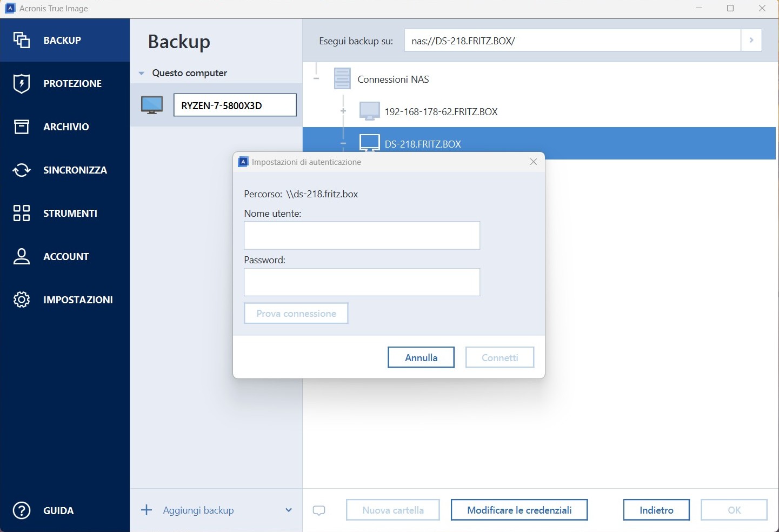The image size is (779, 532).
Task: Click the arrow next to backup path
Action: tap(751, 40)
